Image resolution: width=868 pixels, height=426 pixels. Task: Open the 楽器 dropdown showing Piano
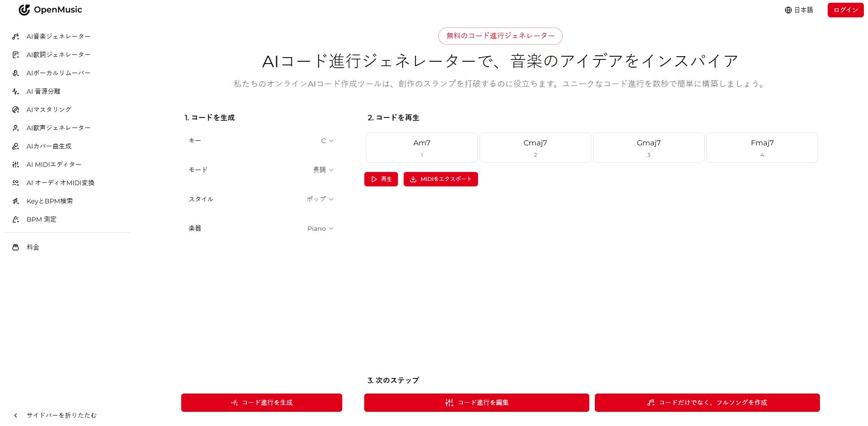pyautogui.click(x=320, y=229)
